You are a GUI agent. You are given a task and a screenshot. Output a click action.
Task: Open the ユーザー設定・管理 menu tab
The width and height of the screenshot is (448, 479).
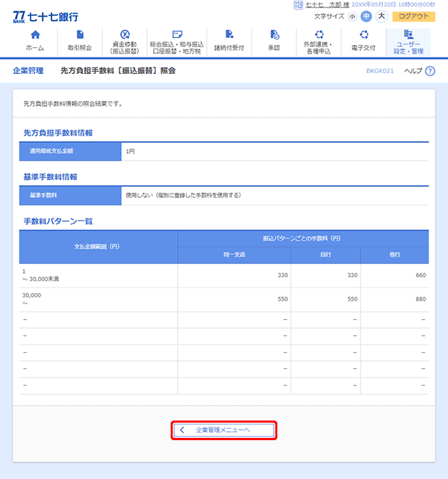pyautogui.click(x=408, y=43)
